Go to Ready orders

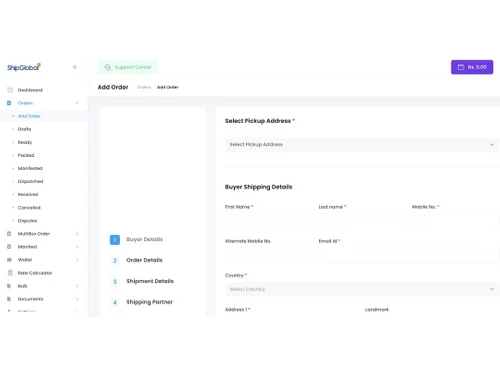[25, 142]
